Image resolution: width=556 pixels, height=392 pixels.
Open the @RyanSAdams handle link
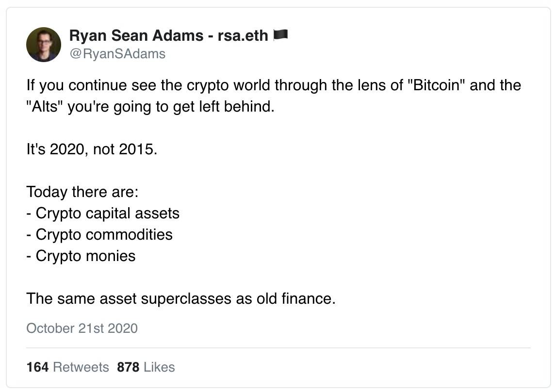[x=117, y=53]
